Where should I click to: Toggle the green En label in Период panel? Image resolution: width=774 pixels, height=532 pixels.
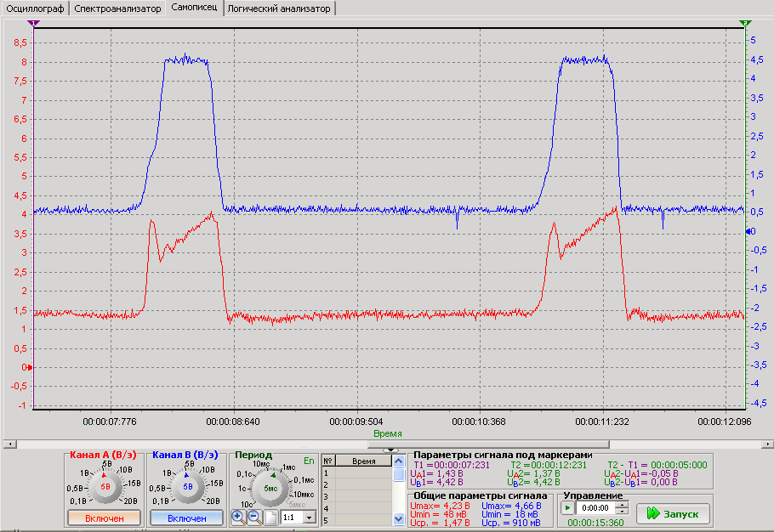coord(309,461)
